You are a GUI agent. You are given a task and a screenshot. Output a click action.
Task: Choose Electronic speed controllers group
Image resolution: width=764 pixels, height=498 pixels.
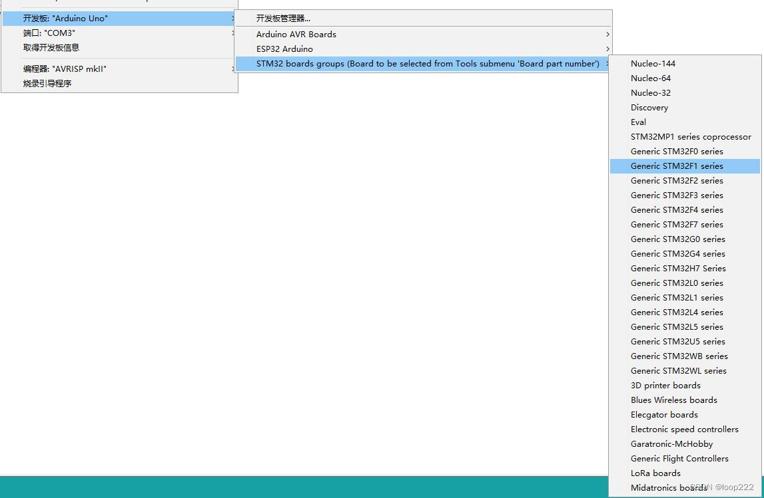click(685, 429)
